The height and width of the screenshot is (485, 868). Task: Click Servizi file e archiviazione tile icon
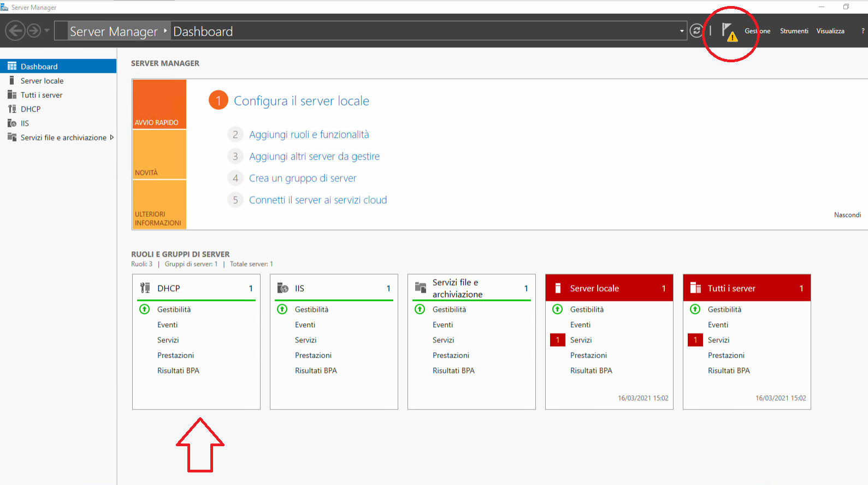[420, 288]
